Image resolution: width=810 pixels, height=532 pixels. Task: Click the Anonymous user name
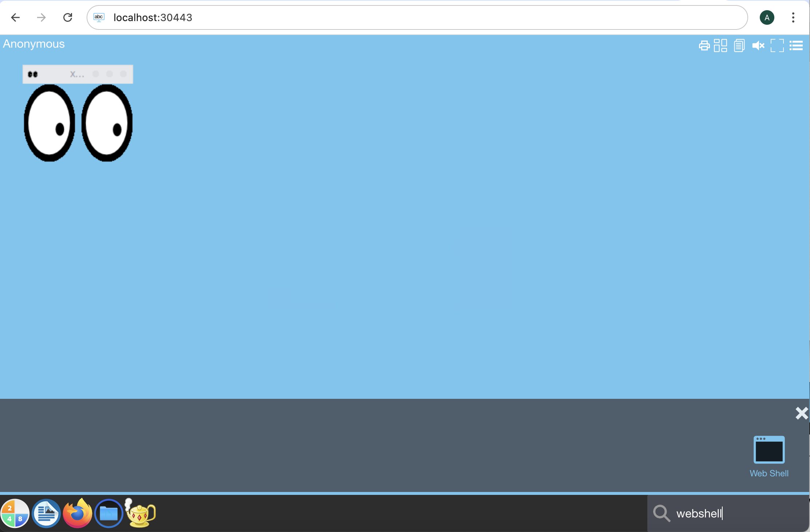(x=34, y=44)
